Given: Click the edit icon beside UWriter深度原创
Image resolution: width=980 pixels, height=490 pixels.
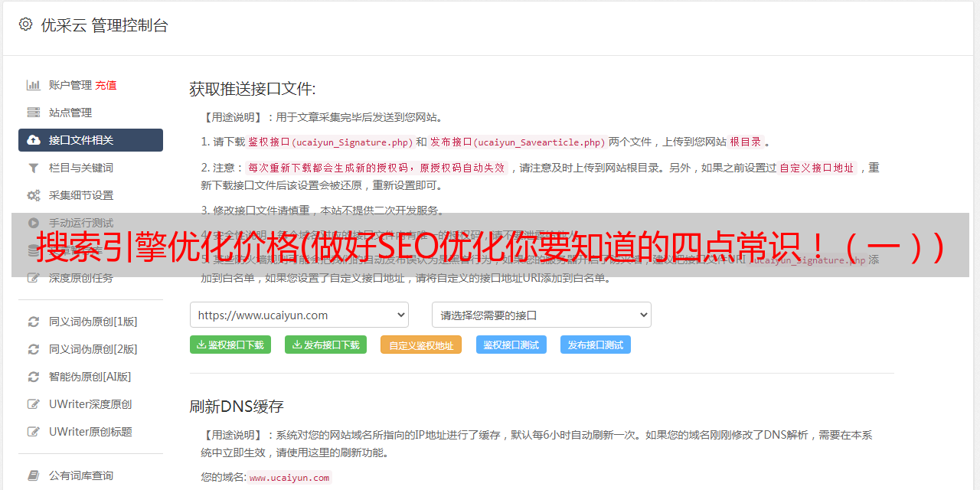Looking at the screenshot, I should 34,404.
